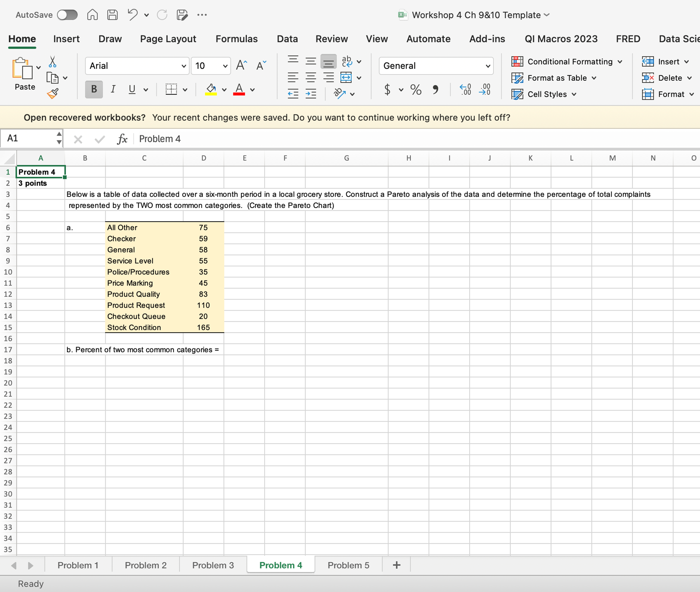
Task: Click the Insert Function fx icon
Action: (x=122, y=139)
